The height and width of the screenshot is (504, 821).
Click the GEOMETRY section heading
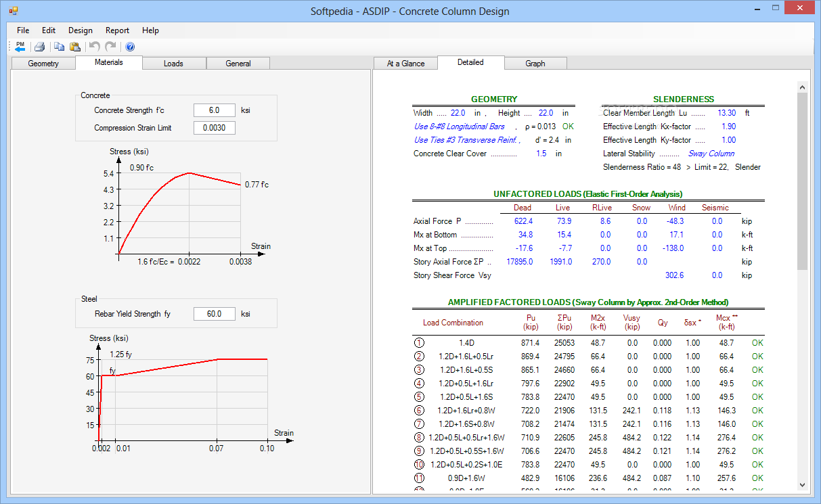tap(494, 99)
